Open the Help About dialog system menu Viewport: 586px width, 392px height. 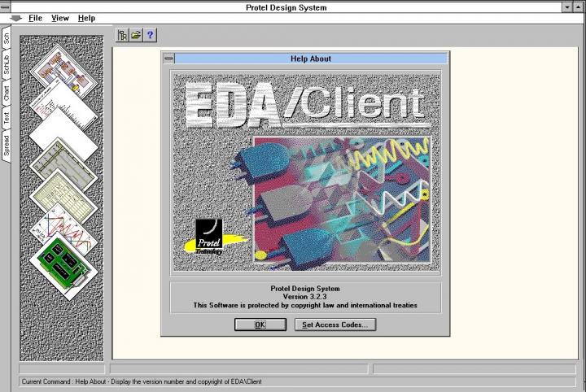coord(168,59)
